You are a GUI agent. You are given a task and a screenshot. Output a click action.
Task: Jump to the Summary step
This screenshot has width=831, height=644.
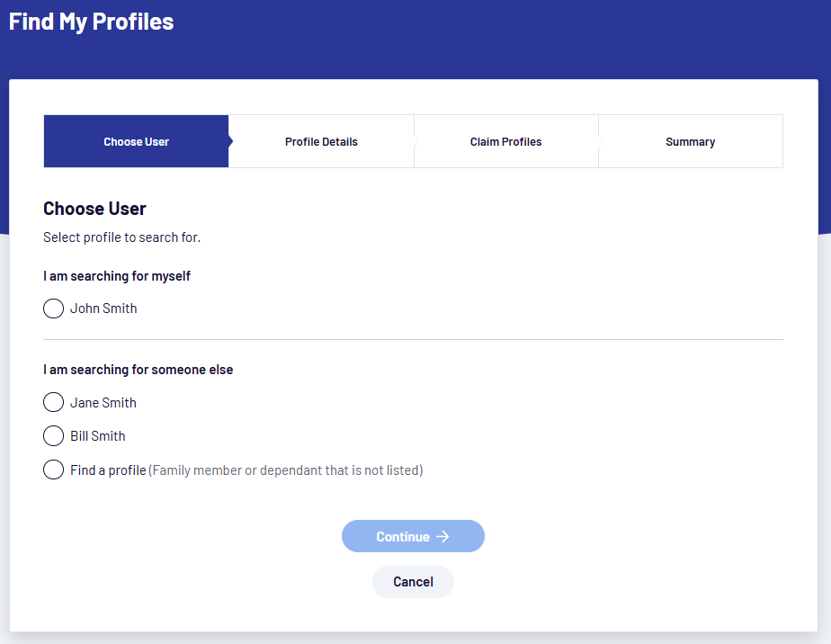[x=690, y=142]
